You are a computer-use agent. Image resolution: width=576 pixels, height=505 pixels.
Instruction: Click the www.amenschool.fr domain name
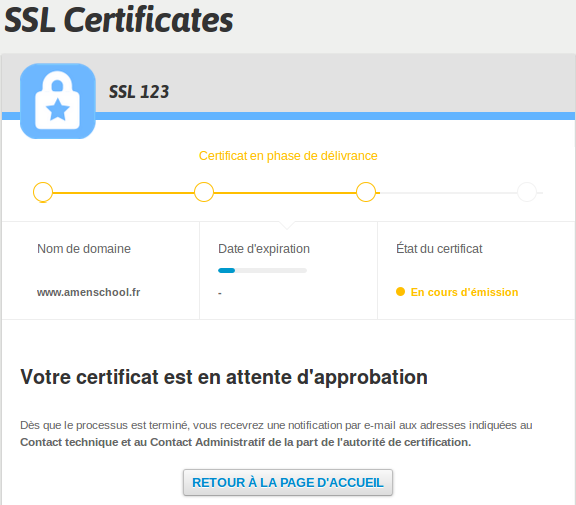click(89, 292)
